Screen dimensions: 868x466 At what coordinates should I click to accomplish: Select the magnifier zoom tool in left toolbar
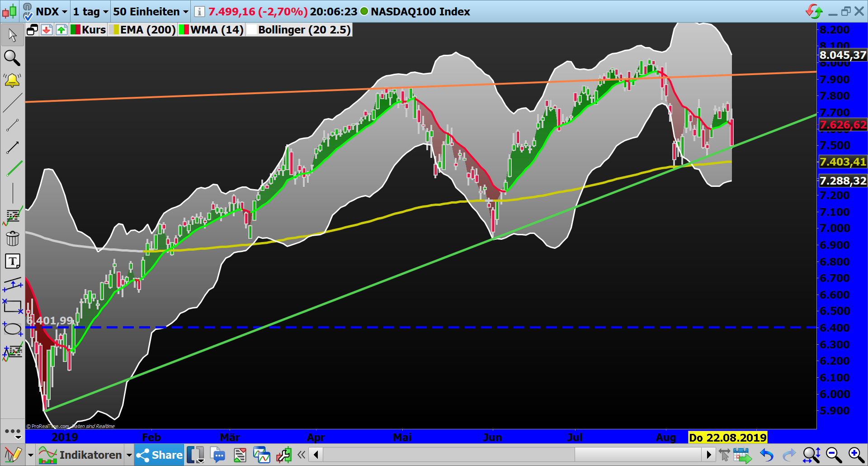12,58
